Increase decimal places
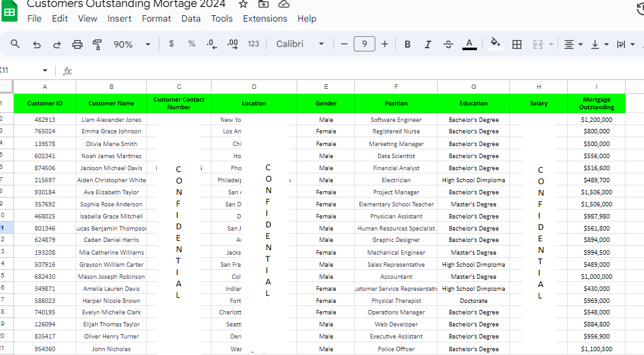Image resolution: width=644 pixels, height=355 pixels. pyautogui.click(x=232, y=44)
